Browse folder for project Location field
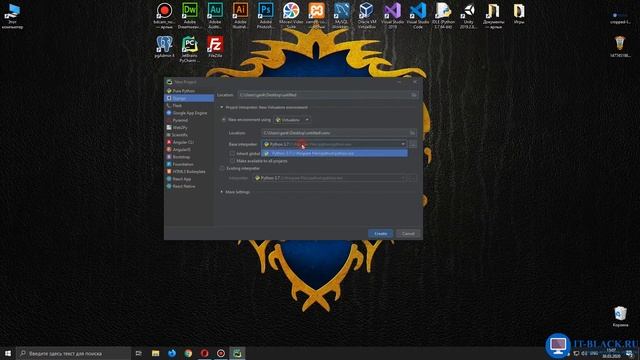This screenshot has width=640, height=360. tap(413, 95)
